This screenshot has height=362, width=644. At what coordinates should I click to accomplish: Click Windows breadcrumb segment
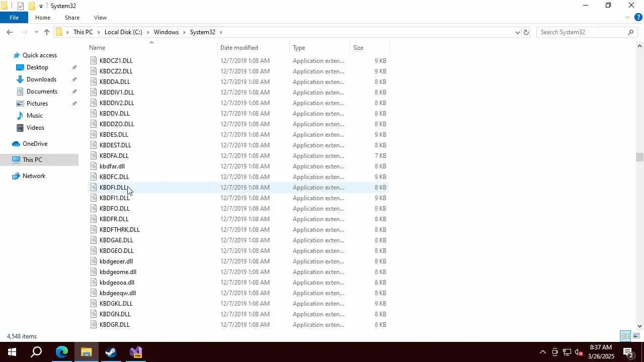[x=166, y=32]
